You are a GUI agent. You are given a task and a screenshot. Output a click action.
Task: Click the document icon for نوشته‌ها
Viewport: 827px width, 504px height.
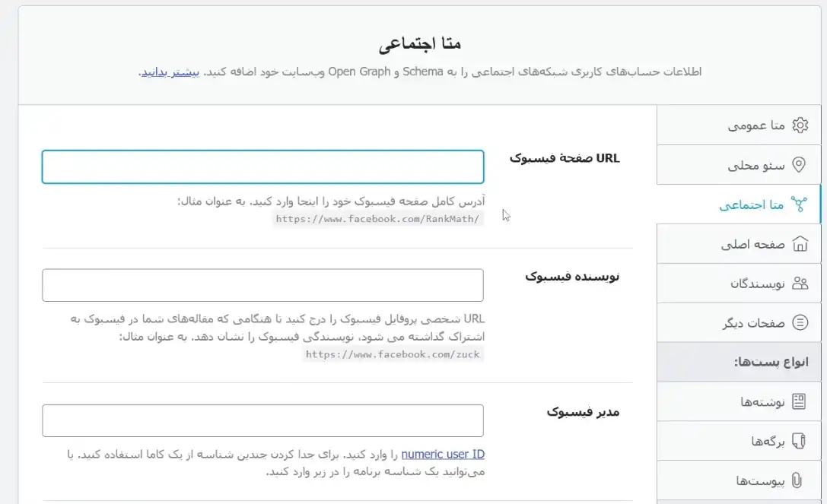pos(799,401)
